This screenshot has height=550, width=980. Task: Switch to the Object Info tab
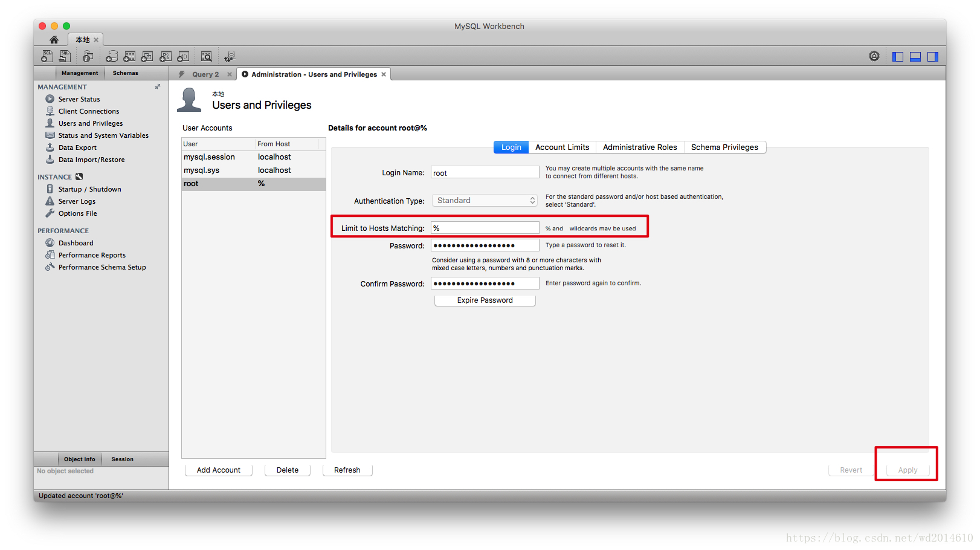point(80,459)
